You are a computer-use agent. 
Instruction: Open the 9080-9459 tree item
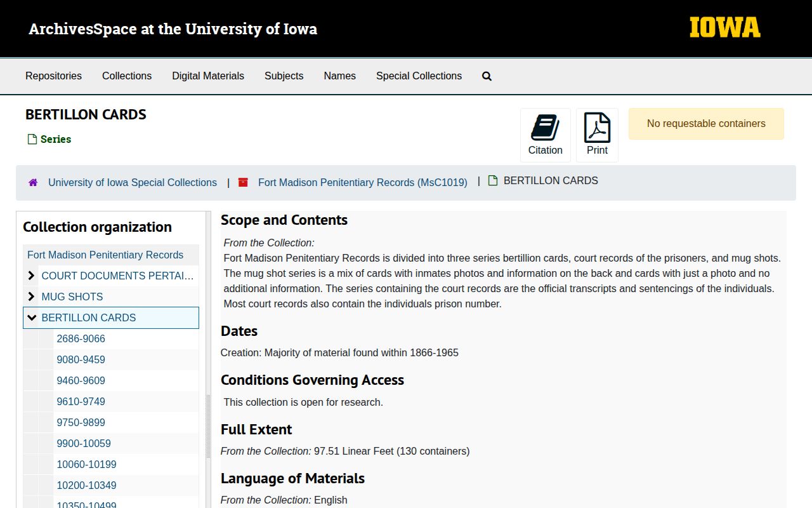click(x=81, y=359)
